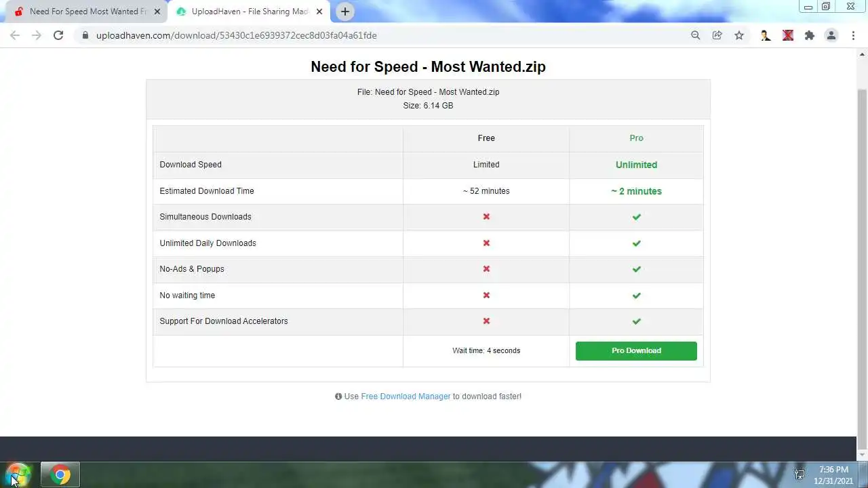Click the 'Limited' download speed cell
This screenshot has height=488, width=868.
pos(486,165)
